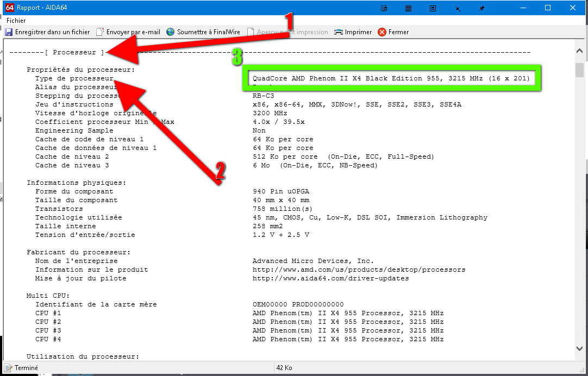Click the "Fabricant du processeur:" heading

78,252
